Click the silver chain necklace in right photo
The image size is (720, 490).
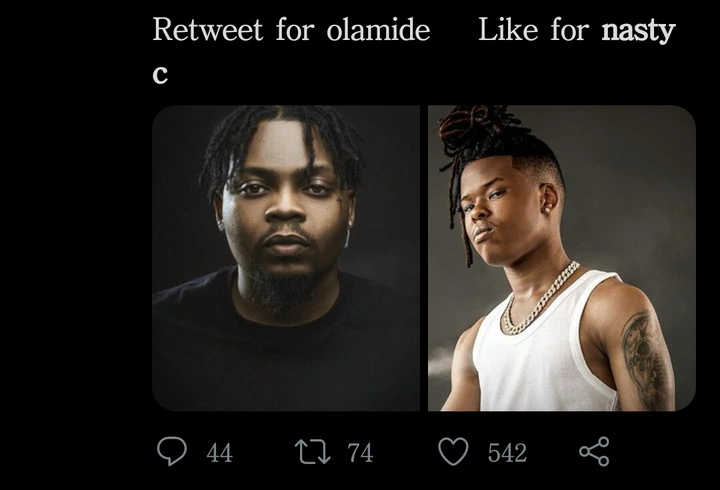(x=540, y=301)
